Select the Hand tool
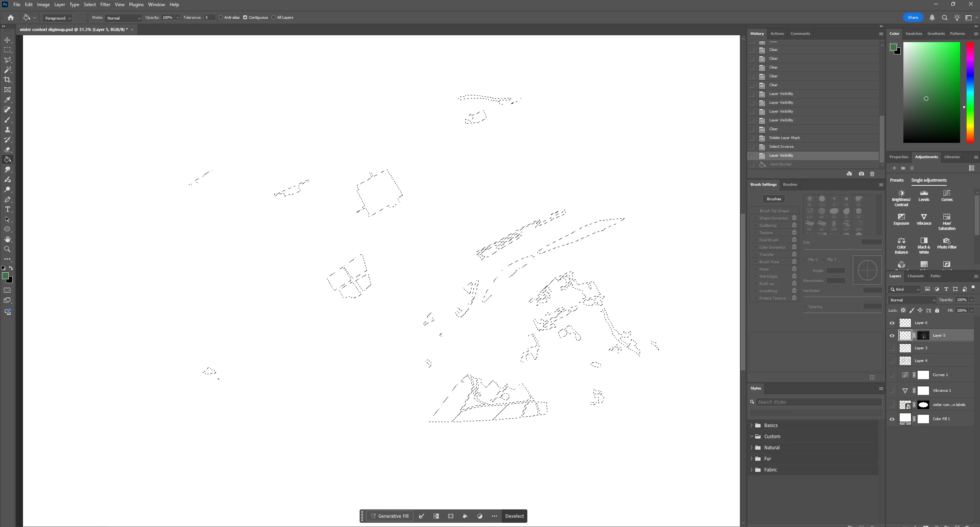 [7, 239]
